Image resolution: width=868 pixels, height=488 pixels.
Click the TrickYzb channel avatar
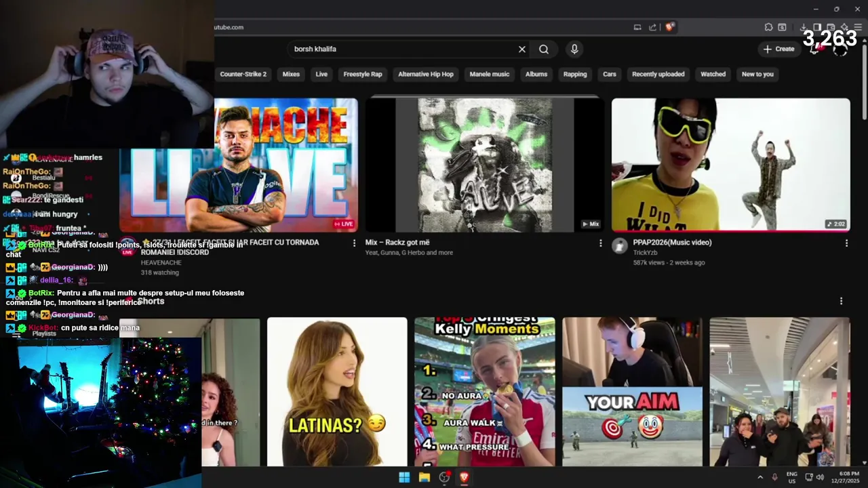(620, 246)
